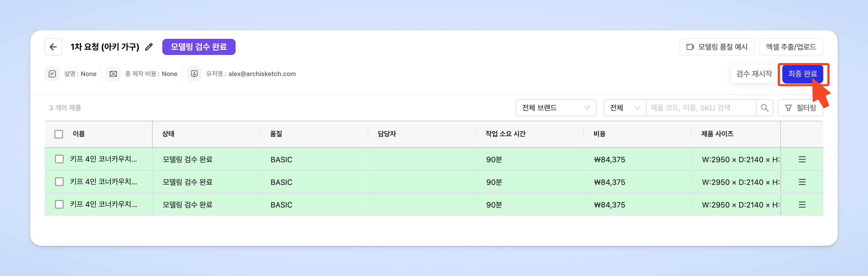Open hamburger menu for third product row
868x276 pixels.
point(802,205)
